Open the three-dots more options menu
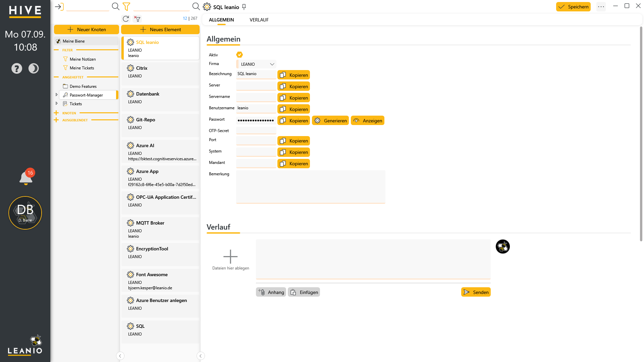The height and width of the screenshot is (362, 644). (601, 7)
